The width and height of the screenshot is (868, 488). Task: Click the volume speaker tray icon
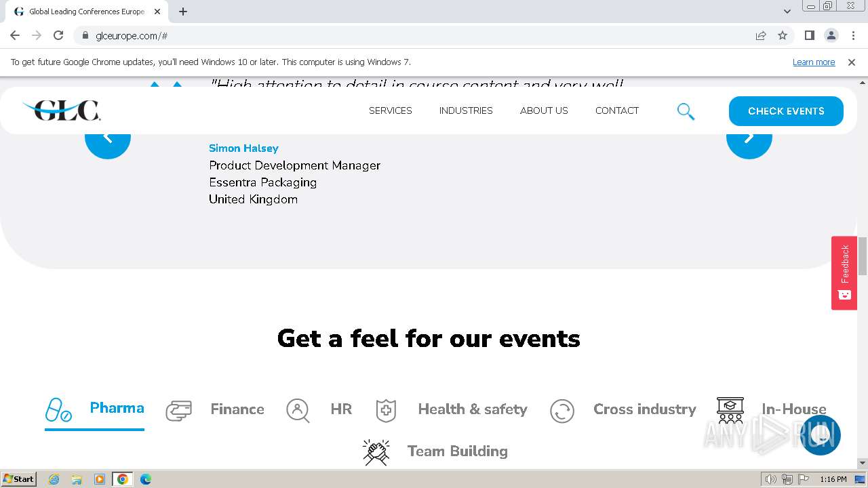point(770,479)
